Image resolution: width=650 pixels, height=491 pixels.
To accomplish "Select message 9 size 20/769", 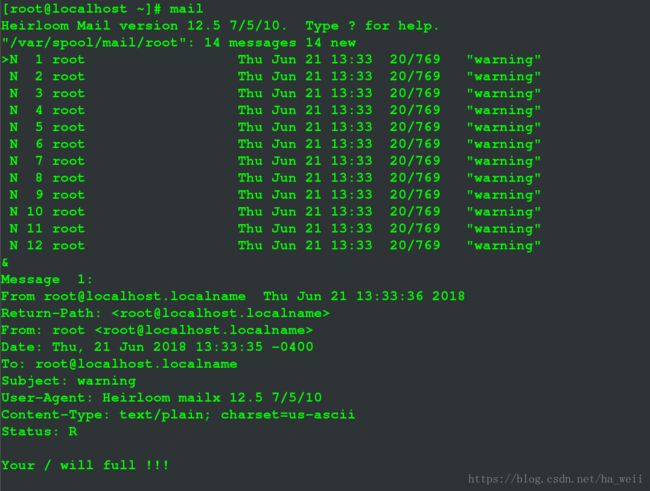I will [x=415, y=194].
